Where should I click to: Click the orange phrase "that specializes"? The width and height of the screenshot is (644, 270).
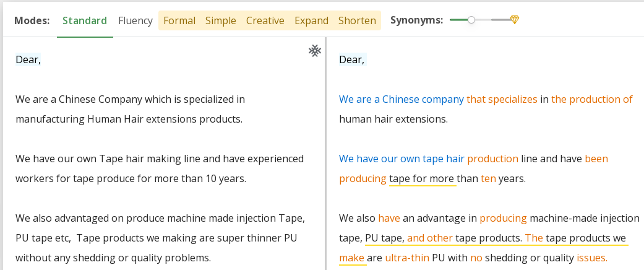[502, 99]
